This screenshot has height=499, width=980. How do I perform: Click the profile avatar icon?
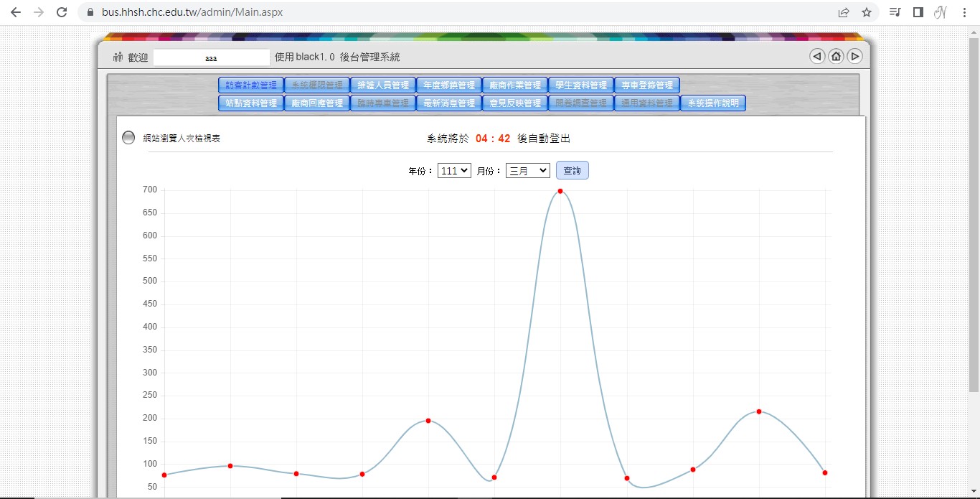940,12
